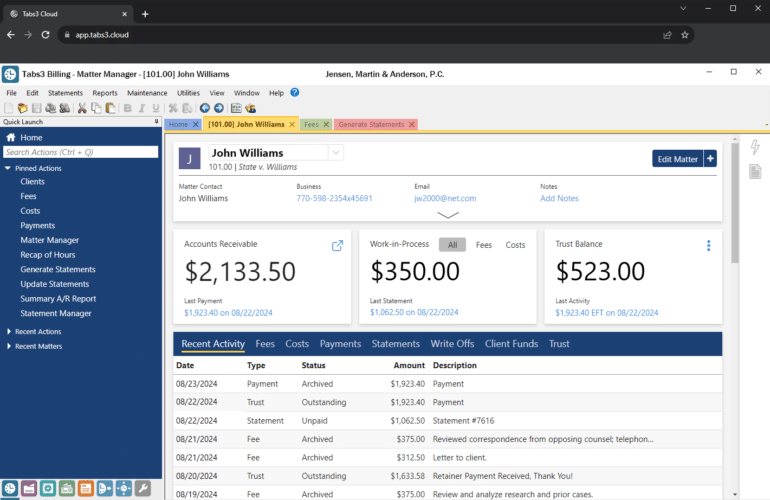Switch to the Write Offs tab

(x=452, y=344)
